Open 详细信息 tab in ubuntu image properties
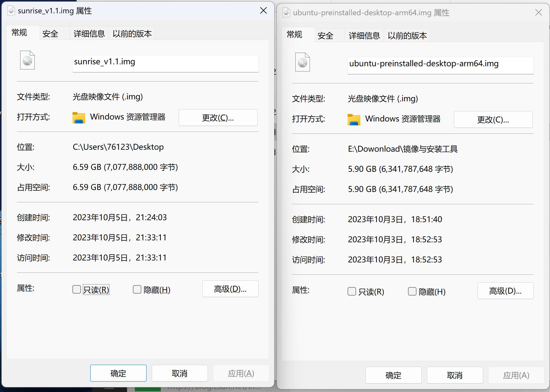Viewport: 550px width, 392px height. pos(364,36)
